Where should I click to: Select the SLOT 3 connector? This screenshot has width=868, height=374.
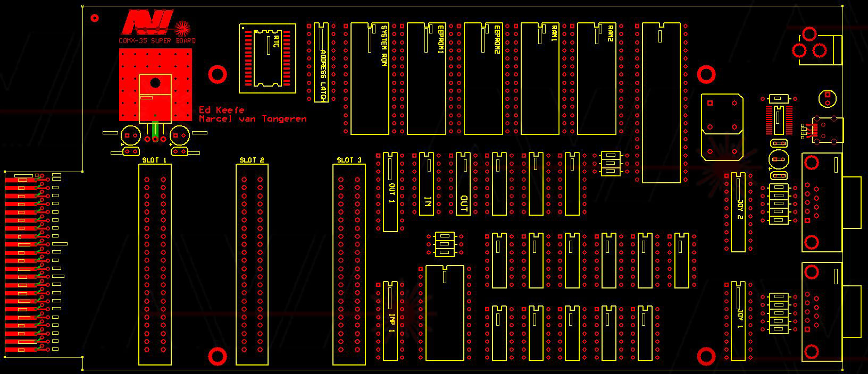[x=349, y=264]
